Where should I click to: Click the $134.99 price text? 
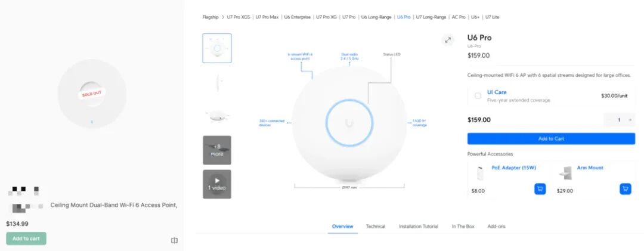[x=17, y=224]
